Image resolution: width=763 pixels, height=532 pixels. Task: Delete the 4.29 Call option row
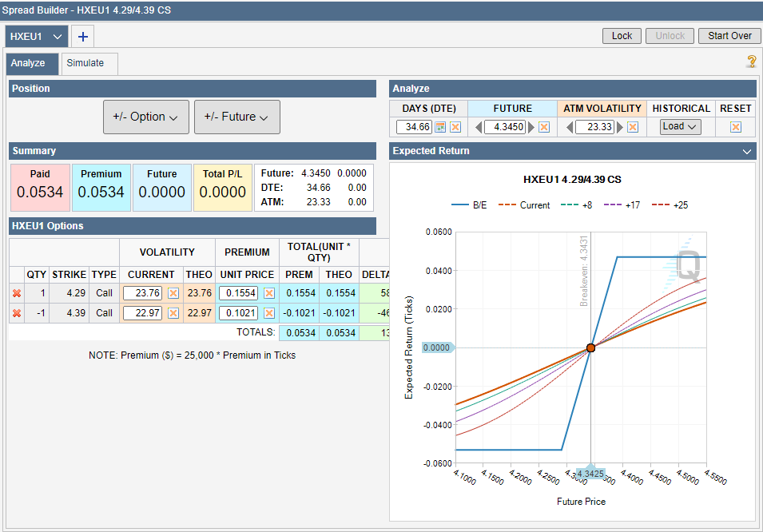(17, 293)
